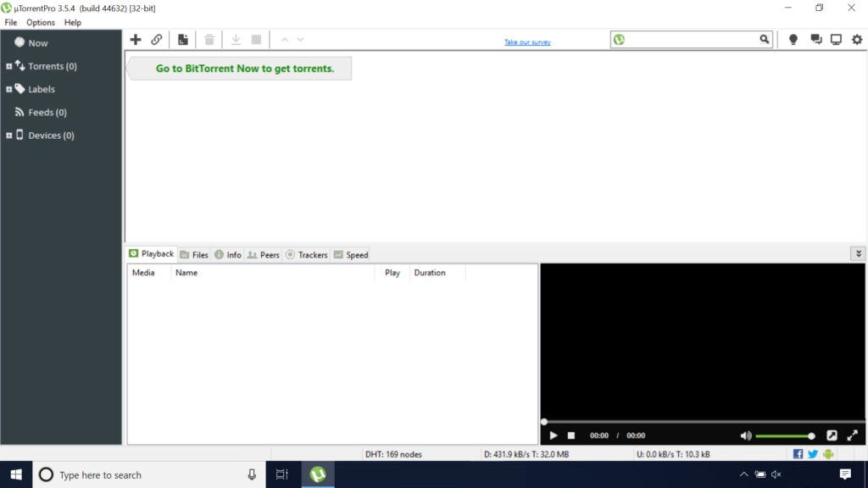The image size is (868, 488).
Task: Open the Android app icon
Action: [828, 454]
